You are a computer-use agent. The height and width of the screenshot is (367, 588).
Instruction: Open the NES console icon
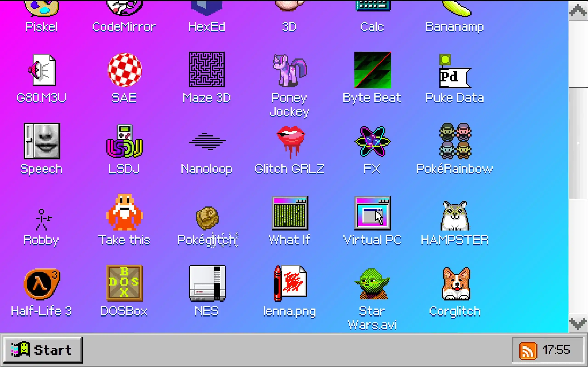207,283
